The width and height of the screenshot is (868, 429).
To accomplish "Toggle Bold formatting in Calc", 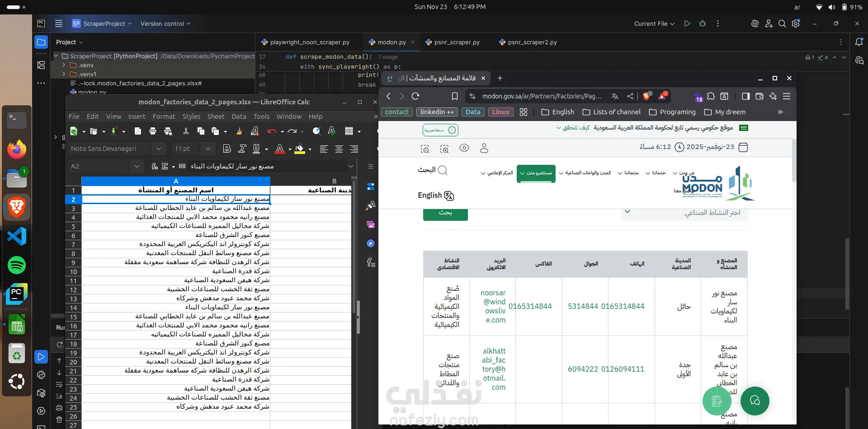I will [227, 149].
